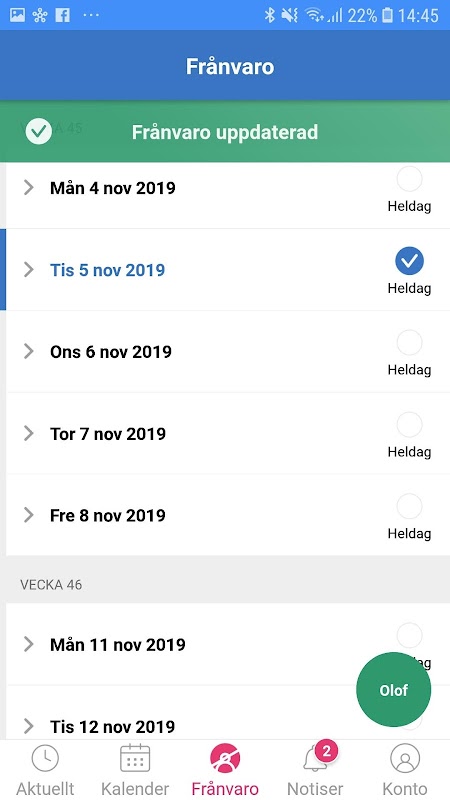Open the Aktuellt clock icon
The image size is (450, 800).
click(45, 759)
